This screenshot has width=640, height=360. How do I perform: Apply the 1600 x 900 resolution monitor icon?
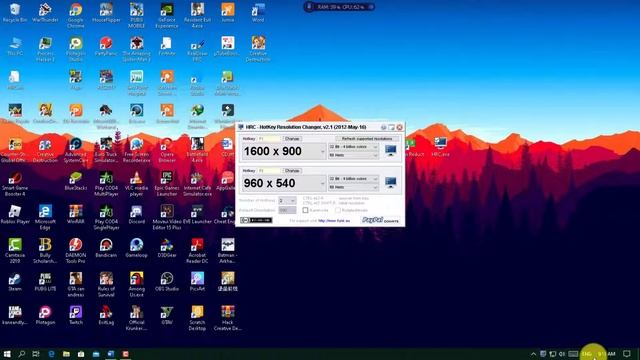[391, 151]
